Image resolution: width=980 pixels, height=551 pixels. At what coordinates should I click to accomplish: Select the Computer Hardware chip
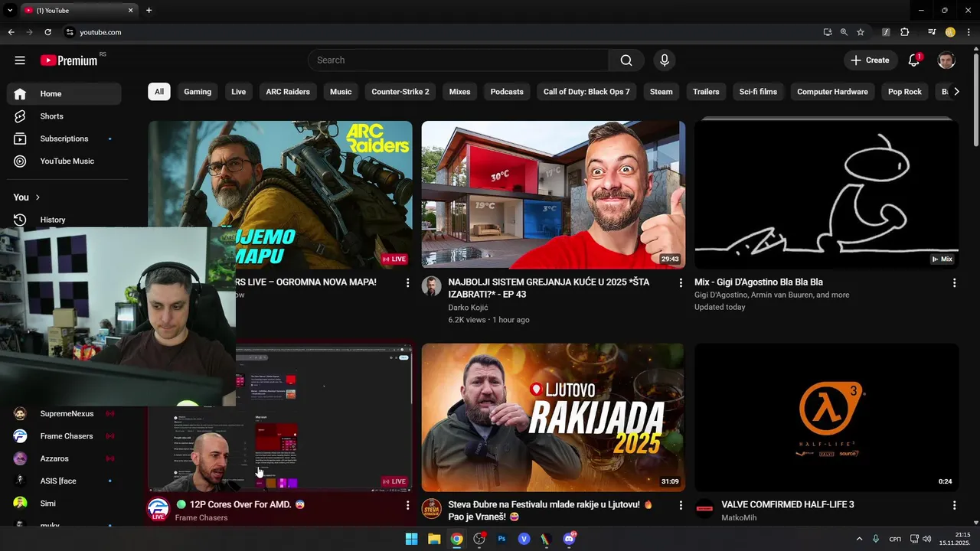832,92
